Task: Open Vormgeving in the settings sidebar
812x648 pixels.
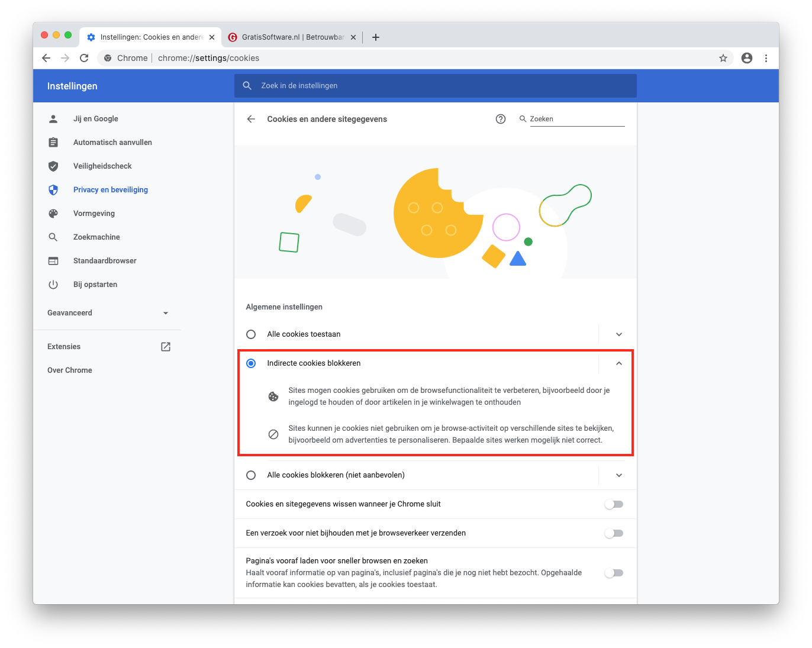Action: (x=94, y=214)
